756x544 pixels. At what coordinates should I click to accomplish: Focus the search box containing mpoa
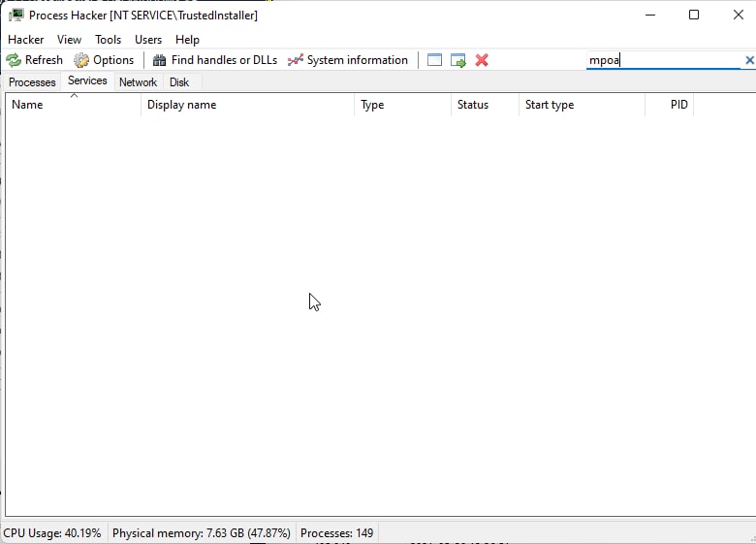663,60
